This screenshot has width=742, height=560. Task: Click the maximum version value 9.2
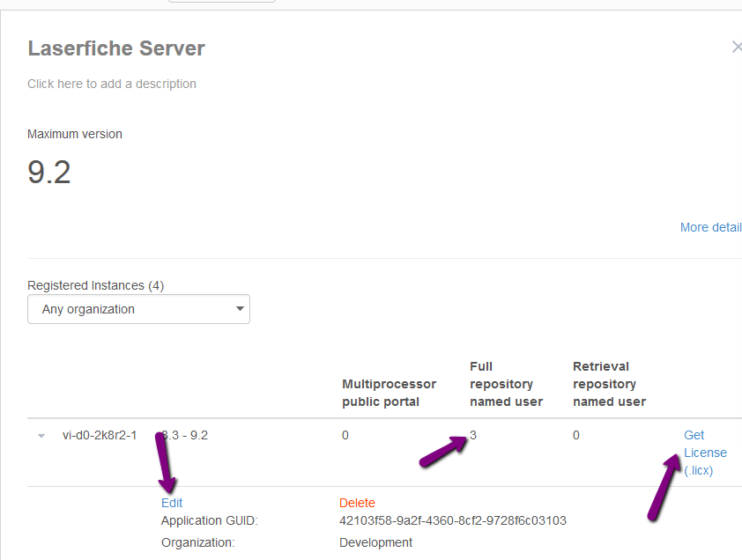[x=49, y=173]
